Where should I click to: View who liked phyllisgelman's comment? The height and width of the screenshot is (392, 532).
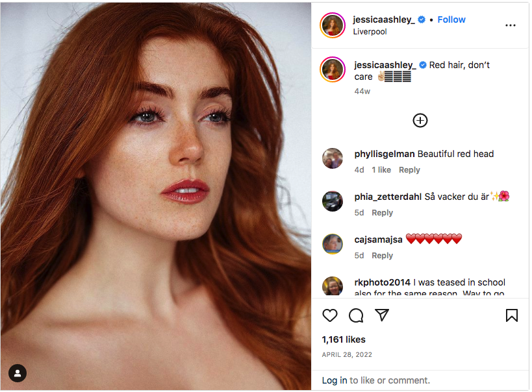pos(381,170)
